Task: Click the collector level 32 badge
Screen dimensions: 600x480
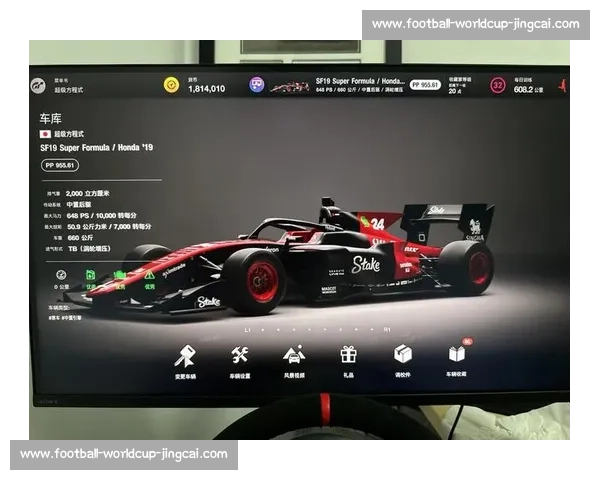Action: point(497,85)
